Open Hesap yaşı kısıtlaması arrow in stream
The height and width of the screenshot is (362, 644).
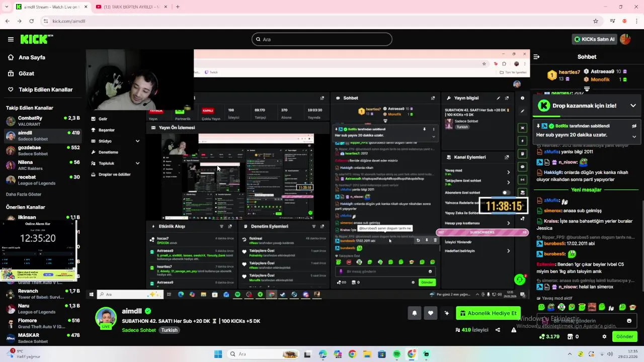(508, 223)
